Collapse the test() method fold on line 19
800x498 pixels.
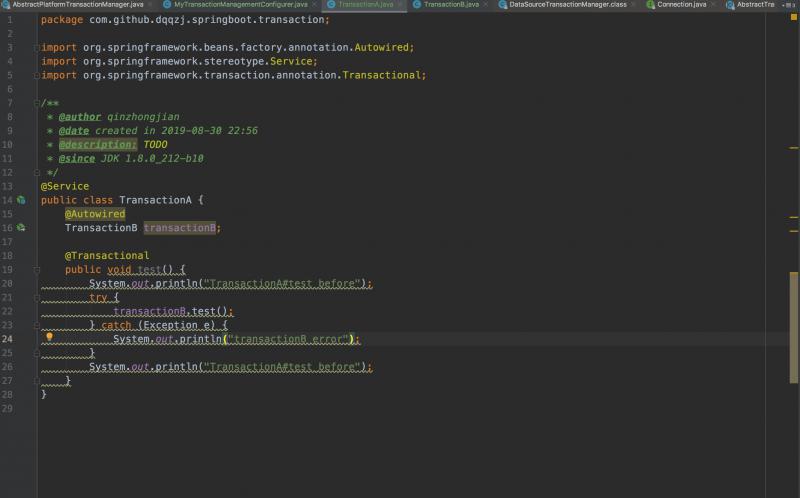(37, 270)
